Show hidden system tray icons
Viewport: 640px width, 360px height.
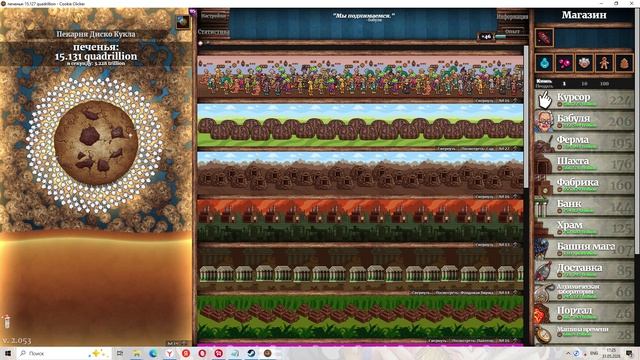click(x=568, y=353)
